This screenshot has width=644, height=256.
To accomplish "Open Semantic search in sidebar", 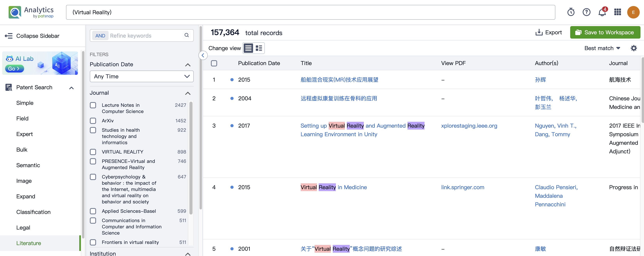I will 28,165.
